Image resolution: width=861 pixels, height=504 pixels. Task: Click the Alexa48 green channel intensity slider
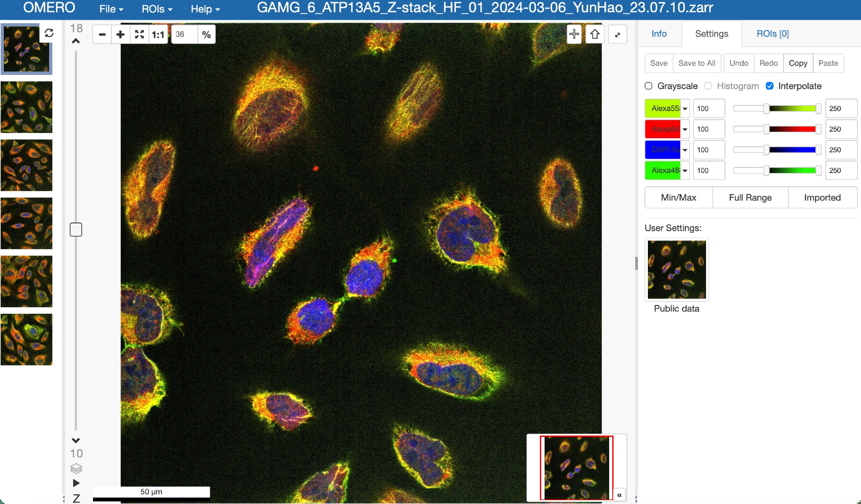[x=792, y=170]
